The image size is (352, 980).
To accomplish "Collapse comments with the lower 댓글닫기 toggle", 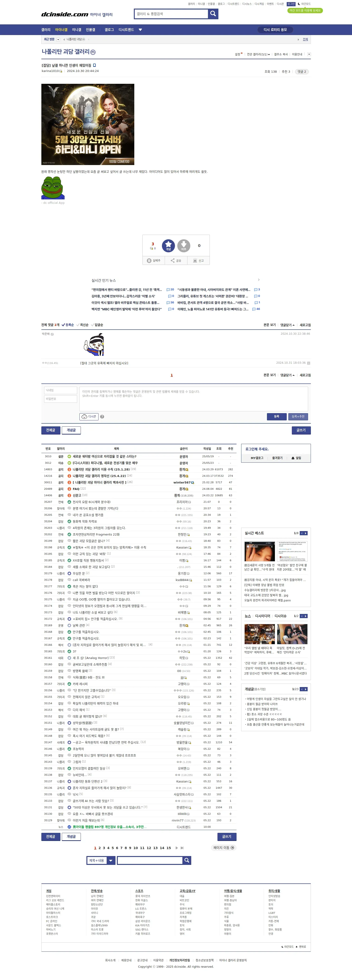I will (x=288, y=375).
